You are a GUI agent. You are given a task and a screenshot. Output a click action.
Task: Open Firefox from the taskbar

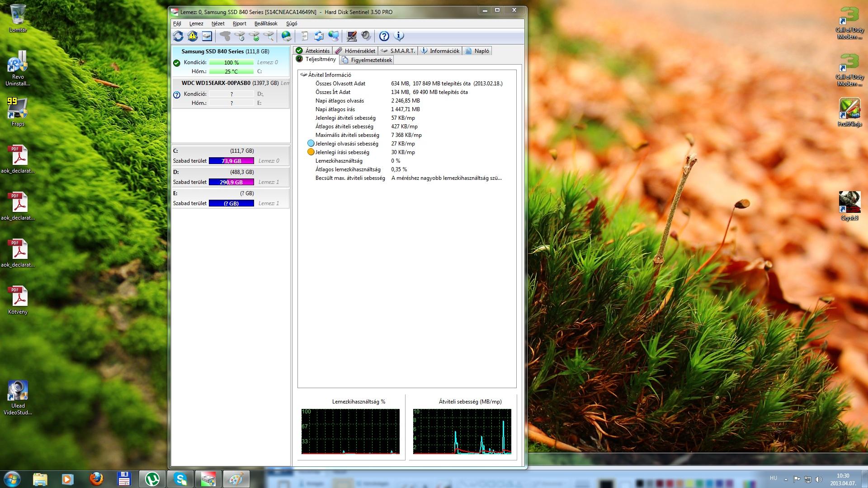pyautogui.click(x=96, y=479)
